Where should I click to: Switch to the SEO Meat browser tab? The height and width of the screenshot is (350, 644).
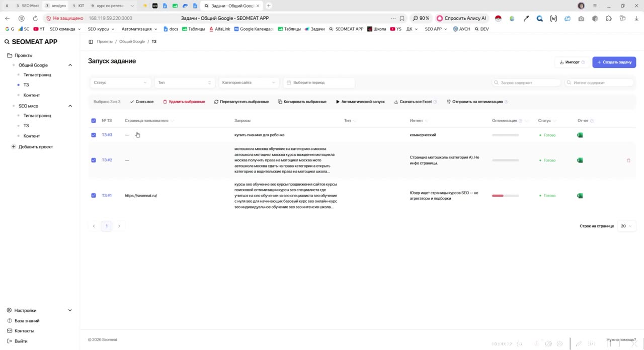click(28, 6)
